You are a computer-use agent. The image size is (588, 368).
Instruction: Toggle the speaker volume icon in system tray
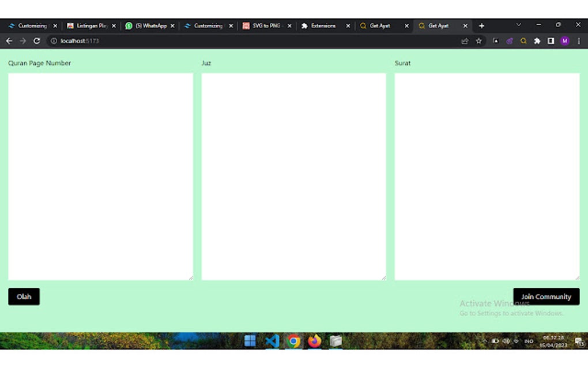pos(506,341)
